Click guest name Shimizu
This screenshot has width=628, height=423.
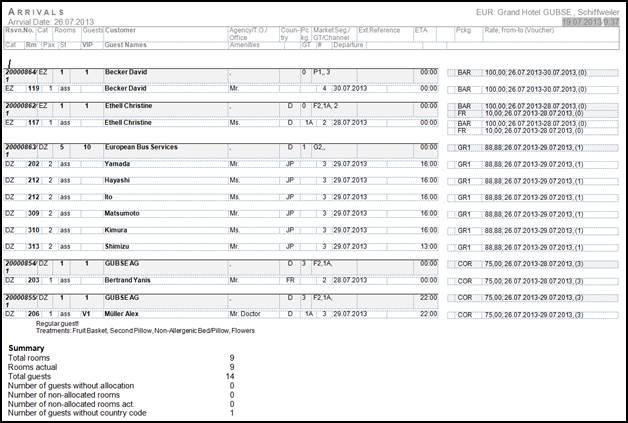117,247
